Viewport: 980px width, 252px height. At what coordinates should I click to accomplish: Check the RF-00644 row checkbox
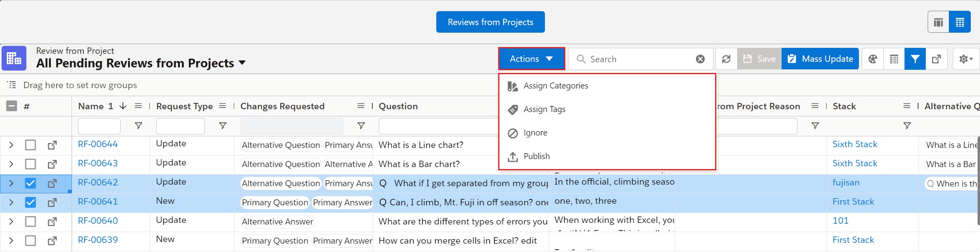[30, 145]
